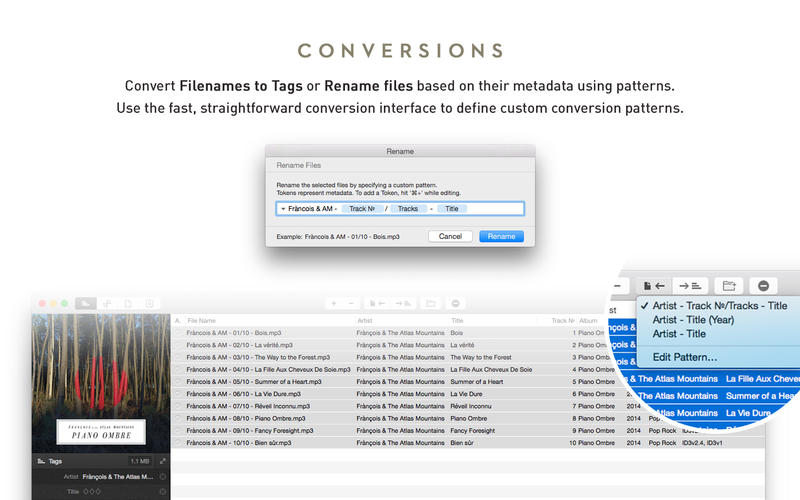Click the plus icon in the faded toolbar

(x=333, y=303)
